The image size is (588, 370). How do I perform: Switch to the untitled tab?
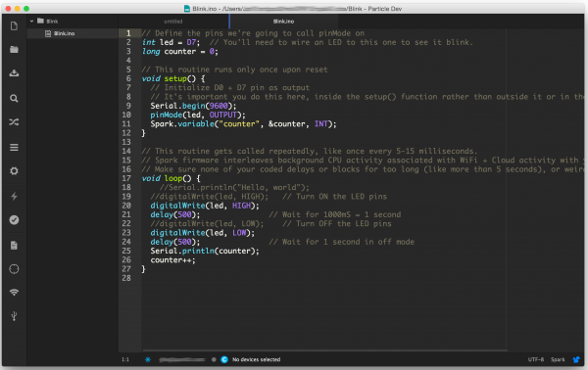coord(173,22)
